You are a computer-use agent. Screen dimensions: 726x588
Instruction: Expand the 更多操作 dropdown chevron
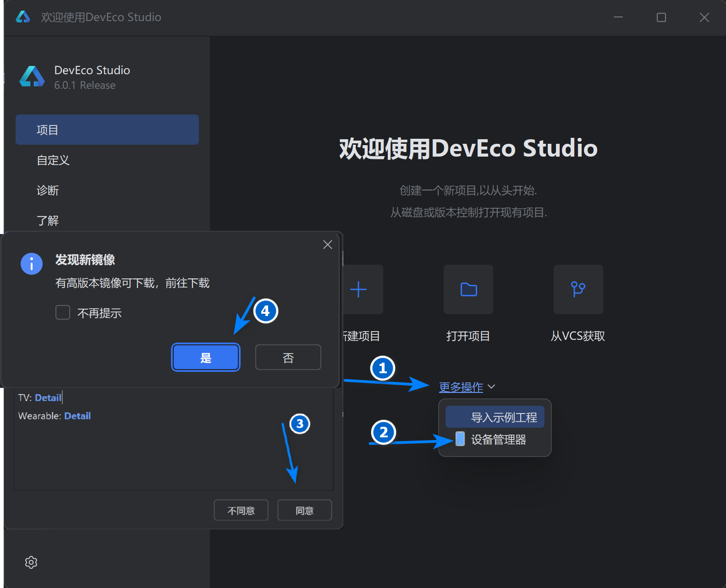click(492, 387)
